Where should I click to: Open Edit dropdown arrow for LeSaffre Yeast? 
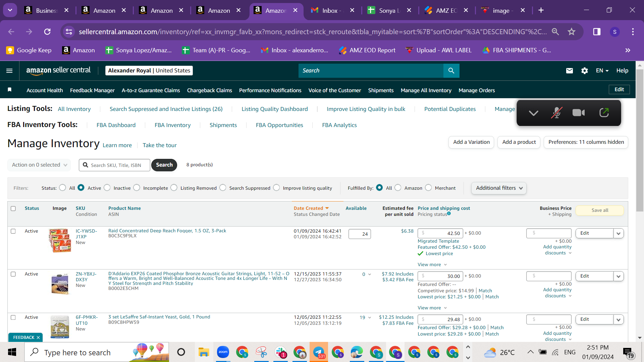coord(619,319)
